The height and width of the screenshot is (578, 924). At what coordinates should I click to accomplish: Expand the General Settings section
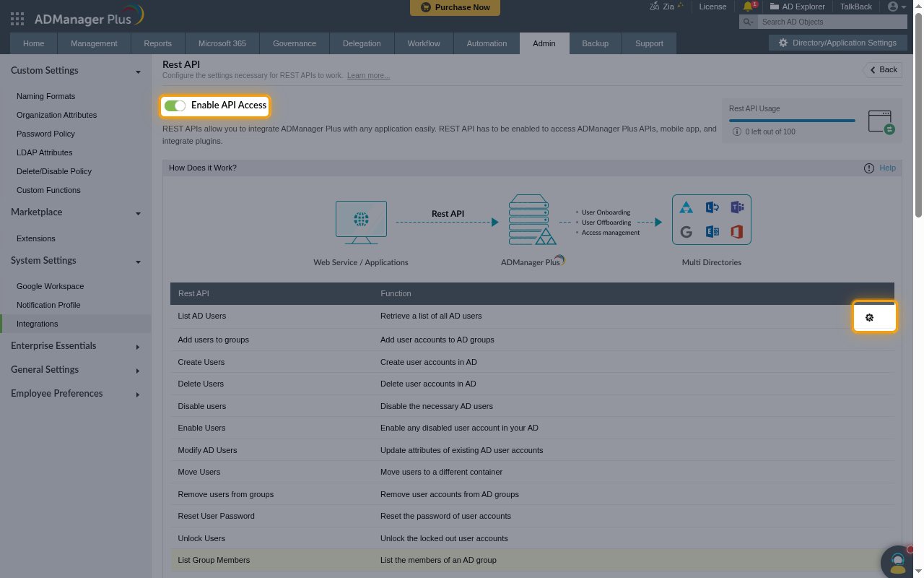point(138,371)
